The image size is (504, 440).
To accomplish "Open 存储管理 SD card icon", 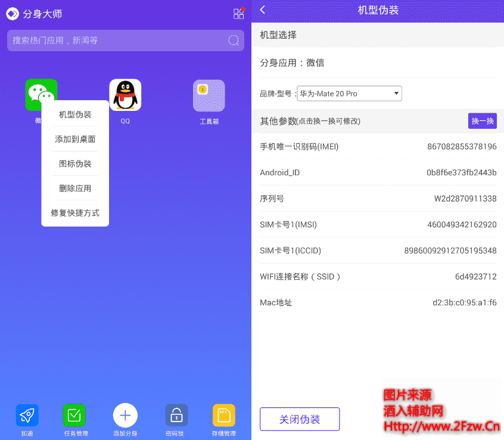I will tap(224, 415).
